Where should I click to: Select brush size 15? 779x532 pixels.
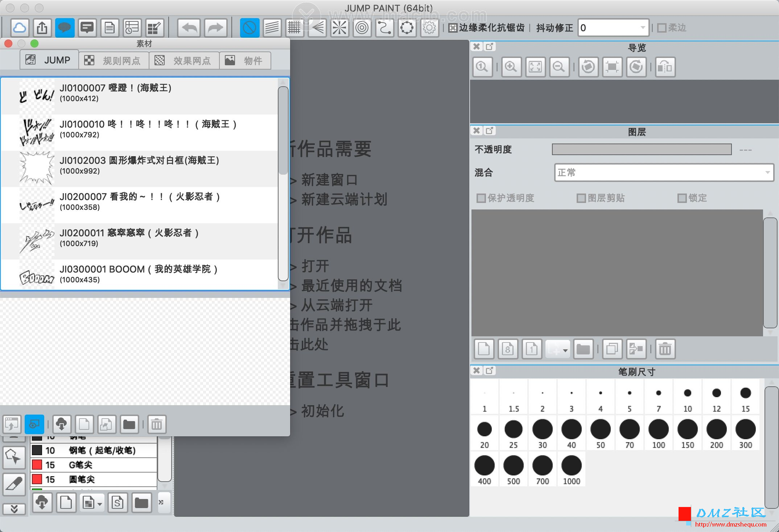(x=746, y=397)
